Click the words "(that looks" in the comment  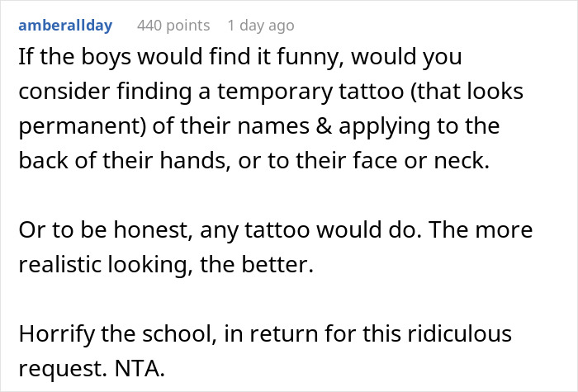click(x=476, y=92)
